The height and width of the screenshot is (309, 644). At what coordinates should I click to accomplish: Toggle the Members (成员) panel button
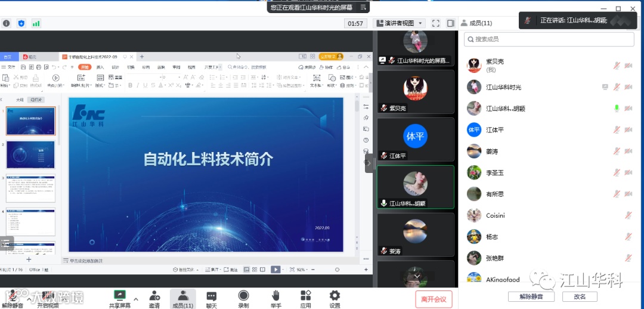click(x=183, y=299)
